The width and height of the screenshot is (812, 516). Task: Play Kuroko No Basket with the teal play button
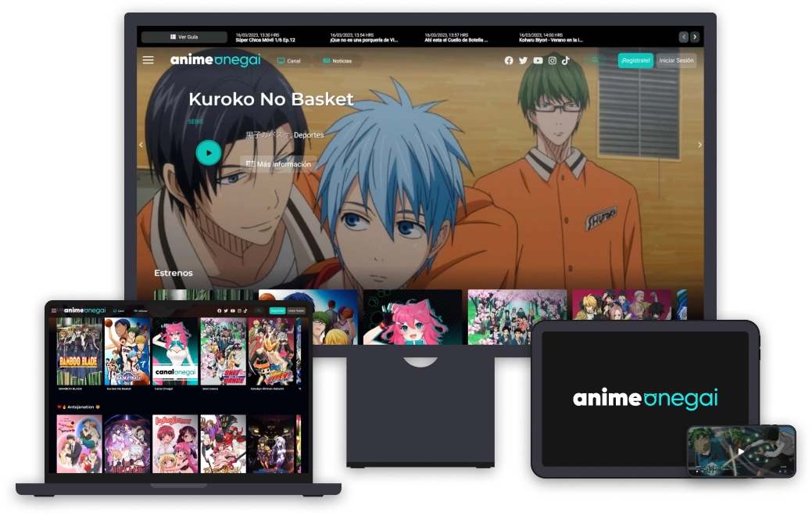click(x=208, y=152)
